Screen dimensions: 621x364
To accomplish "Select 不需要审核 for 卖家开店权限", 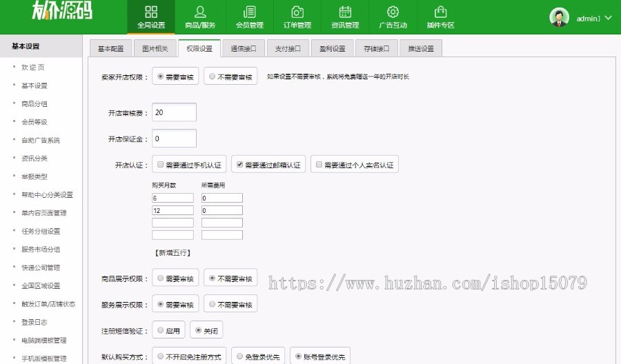I will (x=212, y=77).
